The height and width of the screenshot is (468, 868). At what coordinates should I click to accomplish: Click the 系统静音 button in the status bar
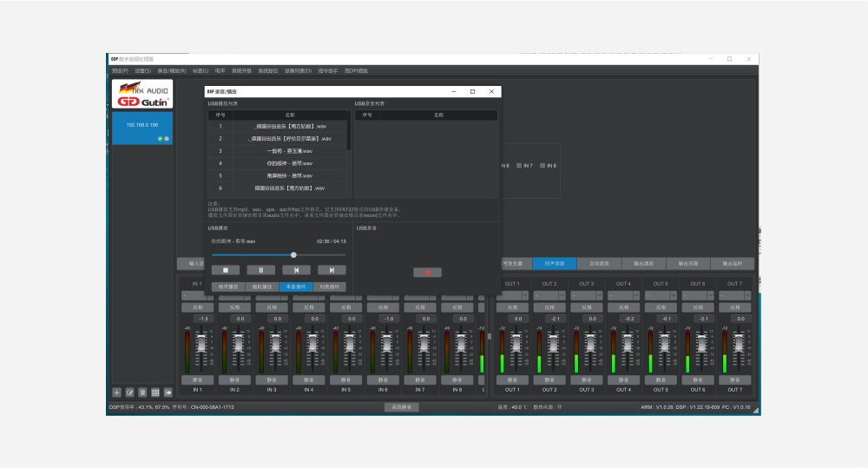402,407
